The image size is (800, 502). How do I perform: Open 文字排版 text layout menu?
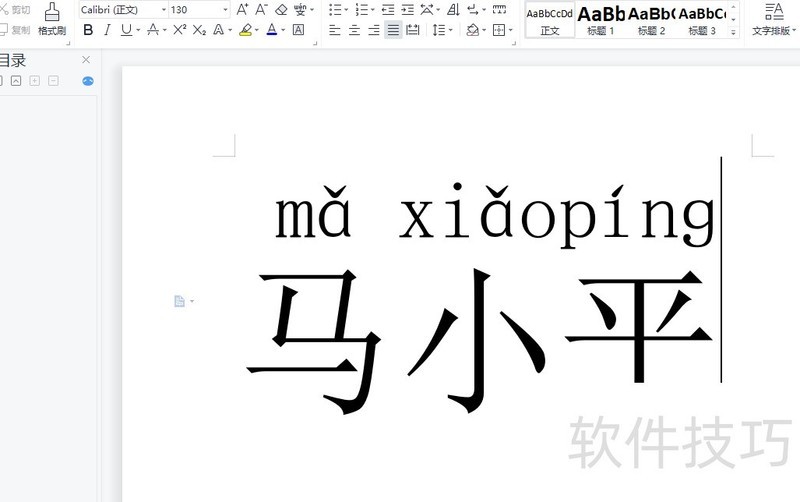[x=773, y=19]
